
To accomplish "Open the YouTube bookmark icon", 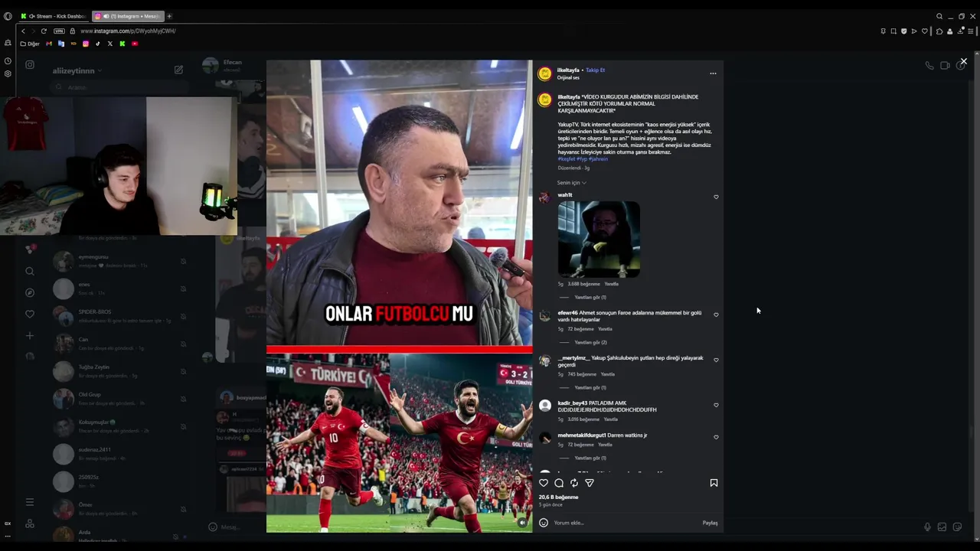I will coord(135,44).
